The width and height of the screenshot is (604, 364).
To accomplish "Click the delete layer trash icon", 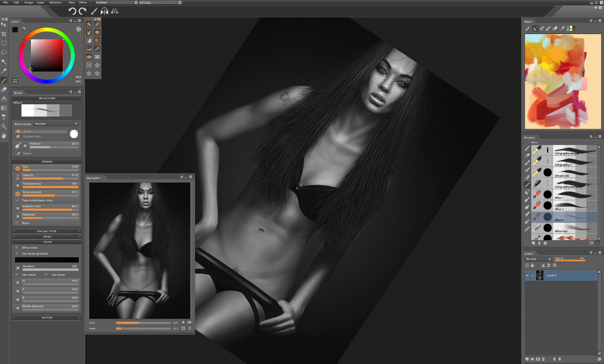I will tap(543, 359).
